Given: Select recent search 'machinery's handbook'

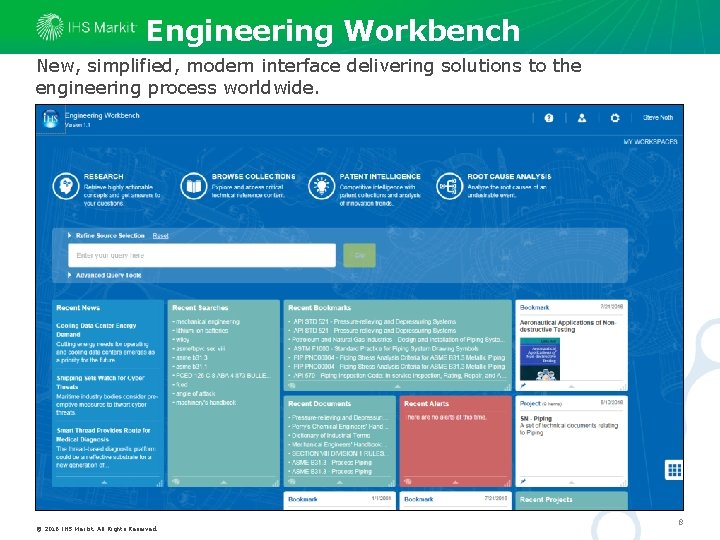Looking at the screenshot, I should [x=204, y=402].
